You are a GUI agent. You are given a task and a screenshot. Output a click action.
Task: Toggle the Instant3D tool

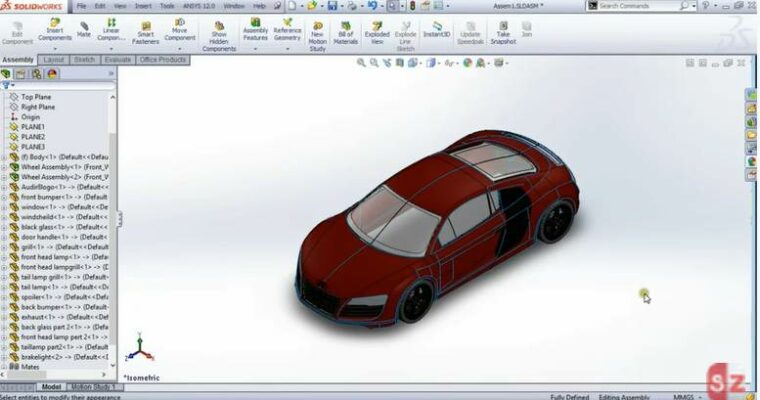click(x=437, y=29)
